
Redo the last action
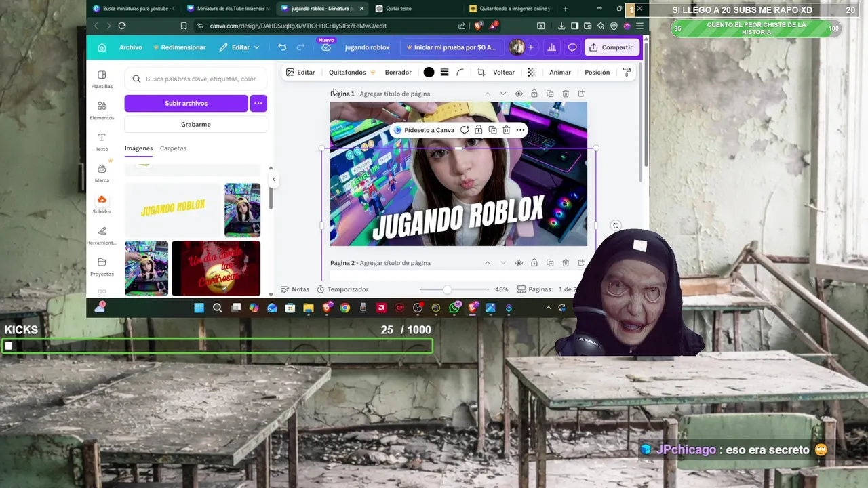(300, 47)
